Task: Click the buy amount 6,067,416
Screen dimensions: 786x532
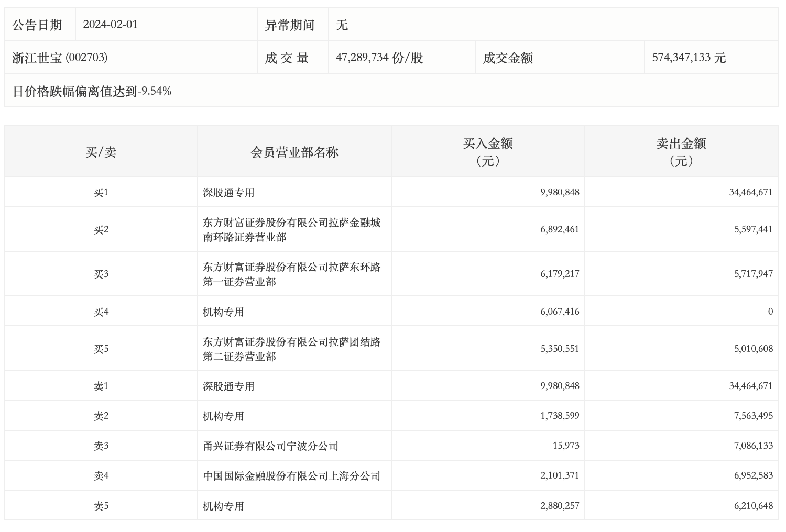Action: tap(560, 312)
